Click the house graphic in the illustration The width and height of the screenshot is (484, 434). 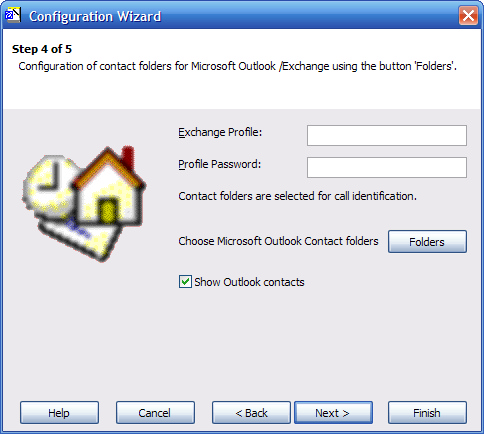109,186
